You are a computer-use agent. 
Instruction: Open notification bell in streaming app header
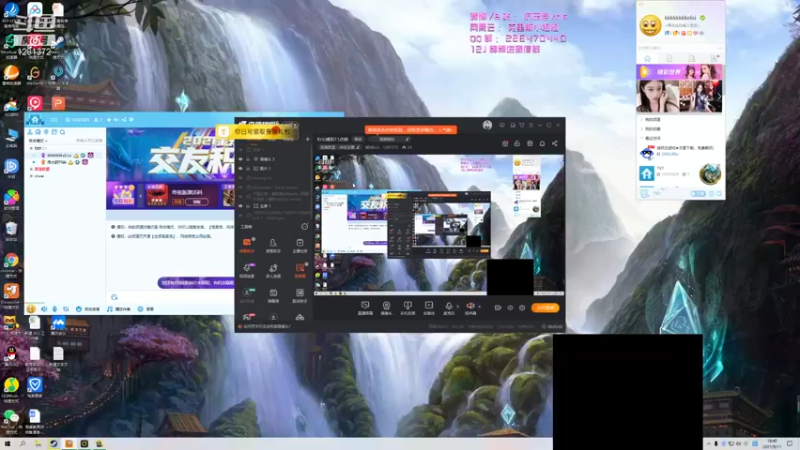(x=542, y=144)
